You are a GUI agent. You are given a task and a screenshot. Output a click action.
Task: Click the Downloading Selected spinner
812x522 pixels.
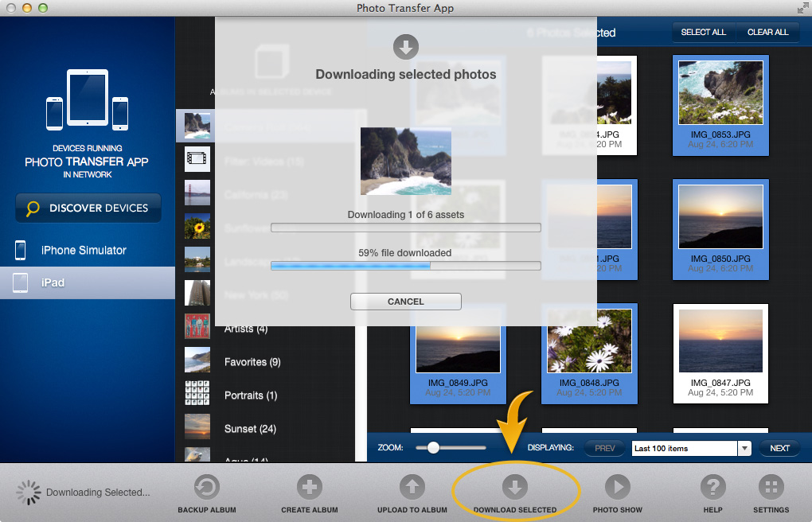coord(28,493)
